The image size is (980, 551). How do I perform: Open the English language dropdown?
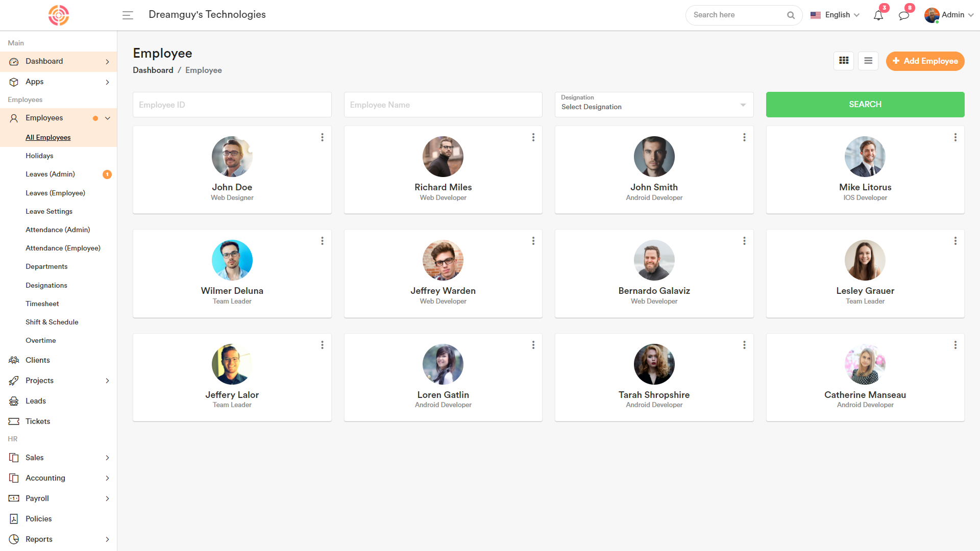coord(835,15)
